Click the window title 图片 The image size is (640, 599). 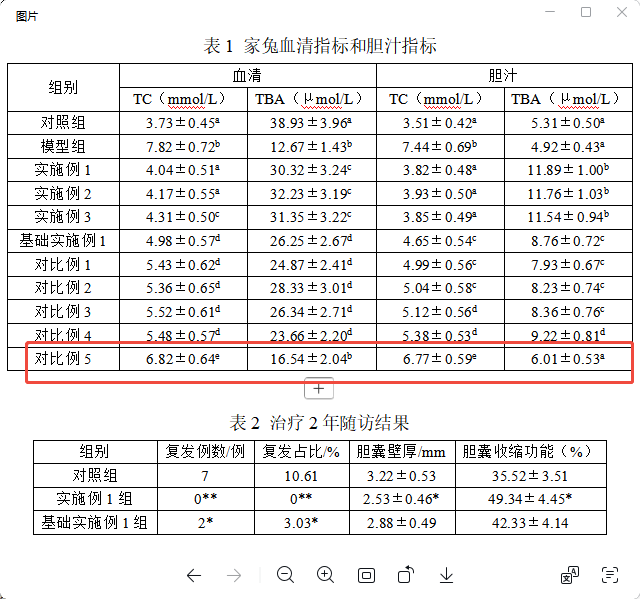click(x=27, y=16)
